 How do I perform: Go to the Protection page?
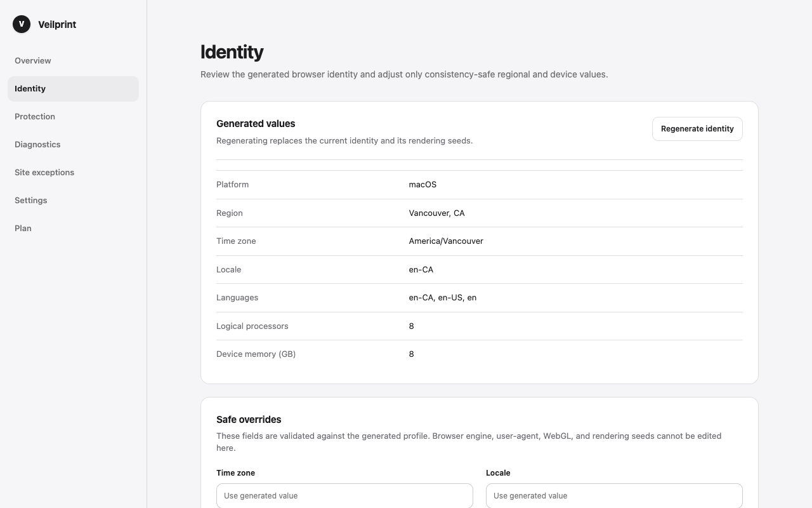click(x=73, y=117)
